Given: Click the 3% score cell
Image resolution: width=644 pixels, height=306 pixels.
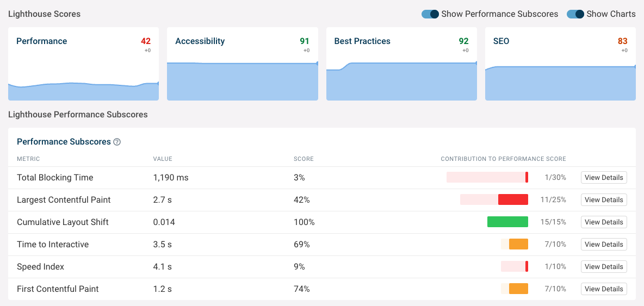Looking at the screenshot, I should tap(299, 178).
